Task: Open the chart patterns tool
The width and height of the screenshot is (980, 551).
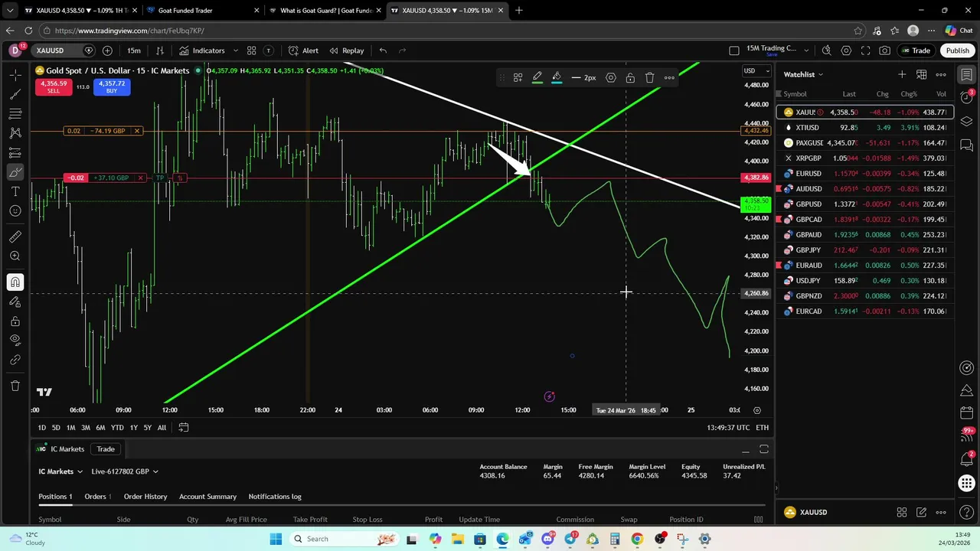Action: 15,133
